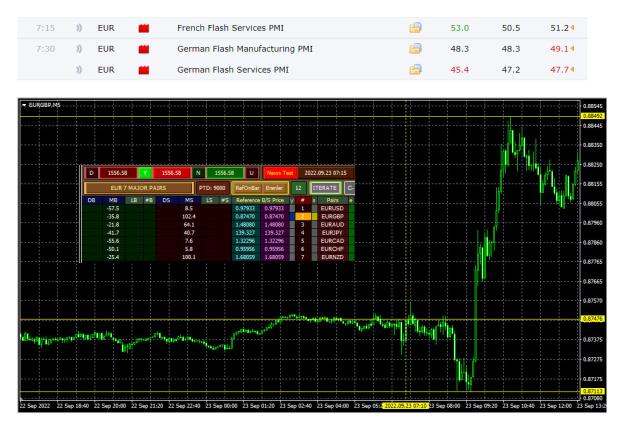The height and width of the screenshot is (431, 625).
Task: Click revision arrow beside previous value 51.2
Action: (572, 28)
